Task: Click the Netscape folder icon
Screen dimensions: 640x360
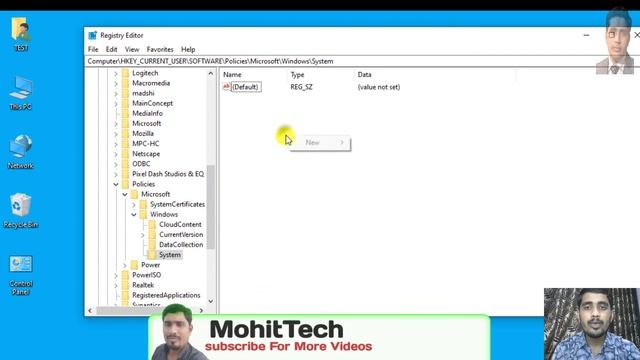Action: [125, 154]
